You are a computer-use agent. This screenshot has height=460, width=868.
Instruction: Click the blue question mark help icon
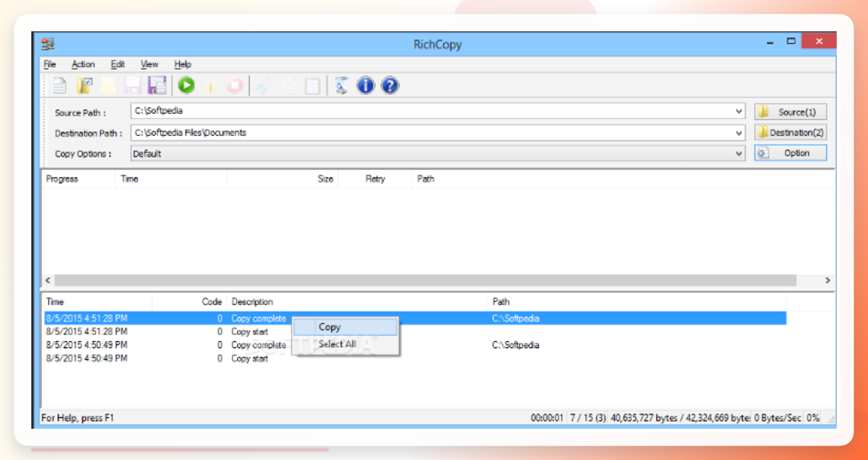390,85
